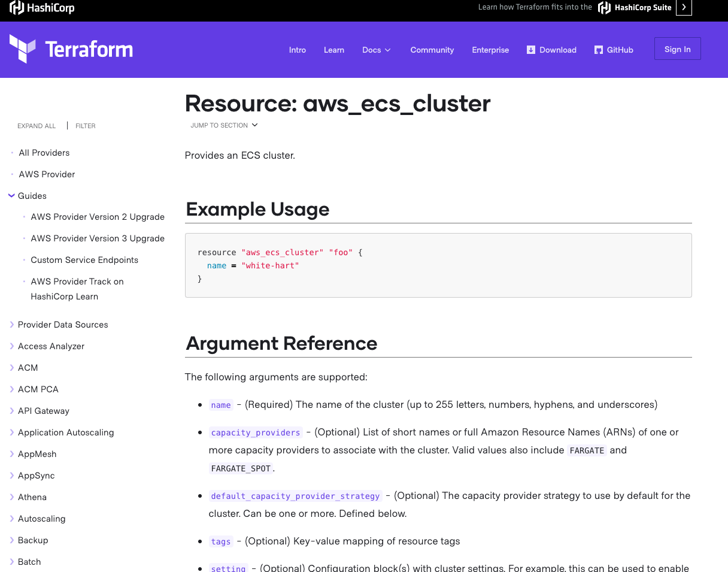This screenshot has height=572, width=728.
Task: Go to the Intro nav item
Action: (x=298, y=50)
